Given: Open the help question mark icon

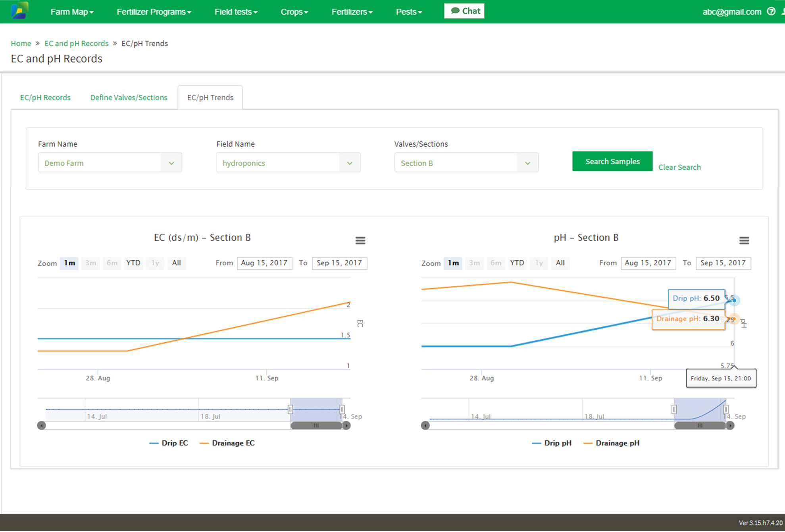Looking at the screenshot, I should coord(771,12).
